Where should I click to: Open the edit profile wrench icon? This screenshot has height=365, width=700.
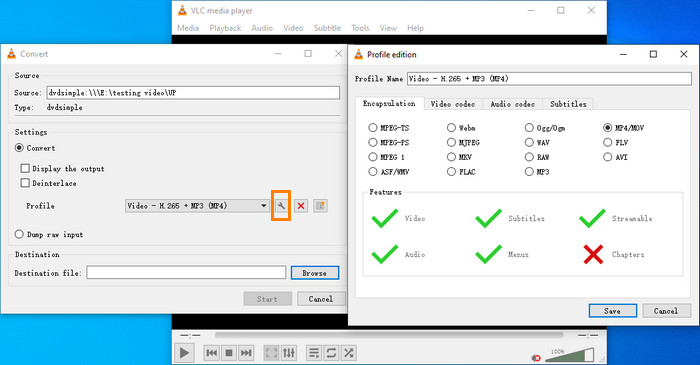281,206
